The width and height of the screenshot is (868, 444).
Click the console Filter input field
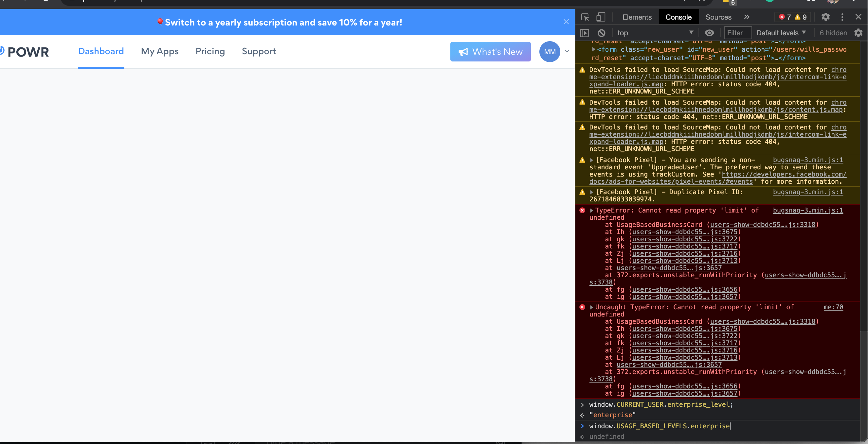[x=738, y=33]
